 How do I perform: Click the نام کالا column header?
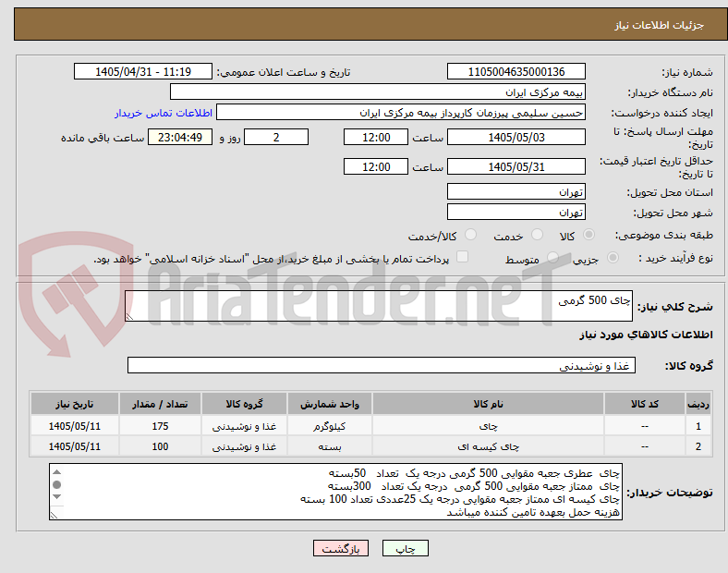(x=488, y=404)
